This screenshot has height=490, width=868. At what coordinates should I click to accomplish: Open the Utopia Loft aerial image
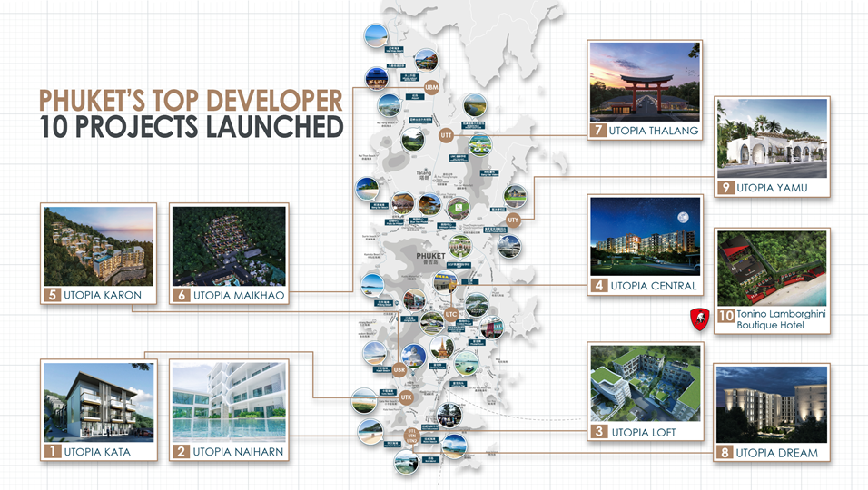pos(646,383)
